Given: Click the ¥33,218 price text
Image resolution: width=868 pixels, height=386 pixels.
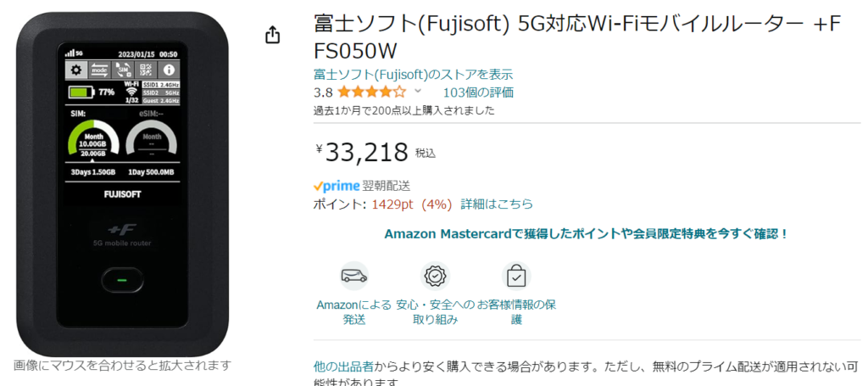Looking at the screenshot, I should click(362, 153).
